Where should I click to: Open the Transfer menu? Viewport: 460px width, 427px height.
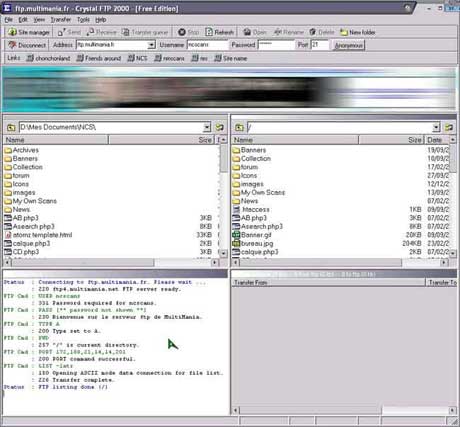click(x=61, y=20)
